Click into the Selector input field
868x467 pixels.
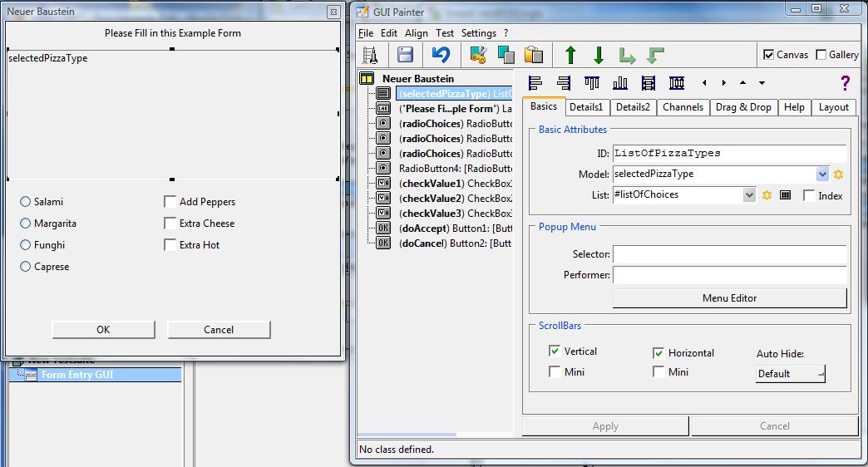click(x=729, y=254)
